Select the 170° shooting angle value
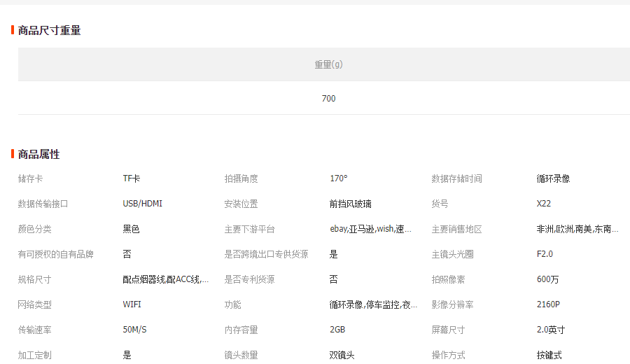 pyautogui.click(x=338, y=178)
